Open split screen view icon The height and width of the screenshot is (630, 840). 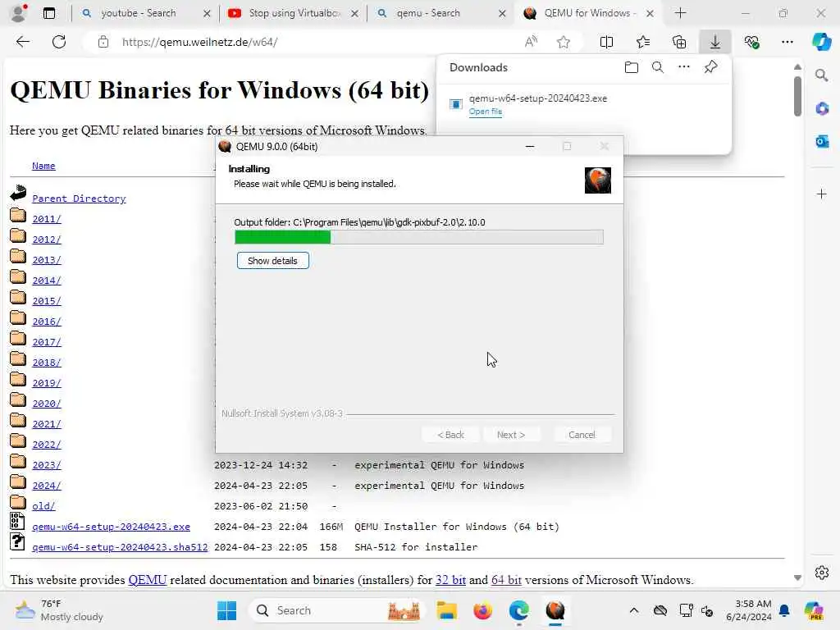[x=606, y=42]
